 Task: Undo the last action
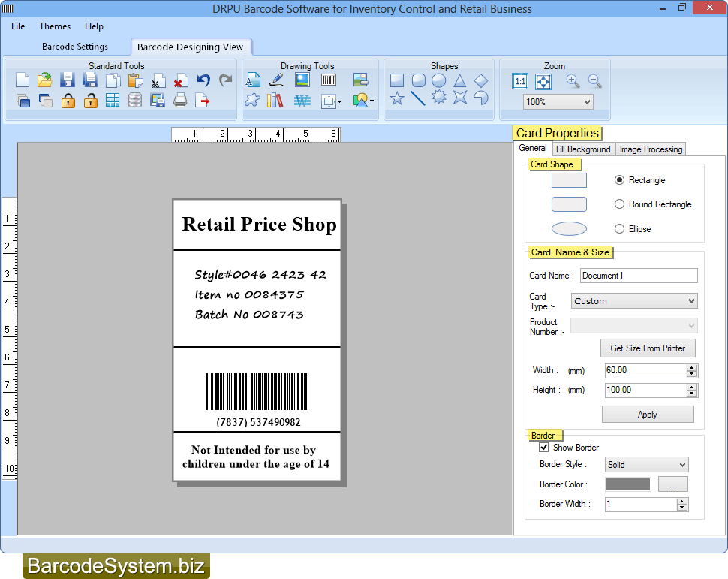coord(203,80)
